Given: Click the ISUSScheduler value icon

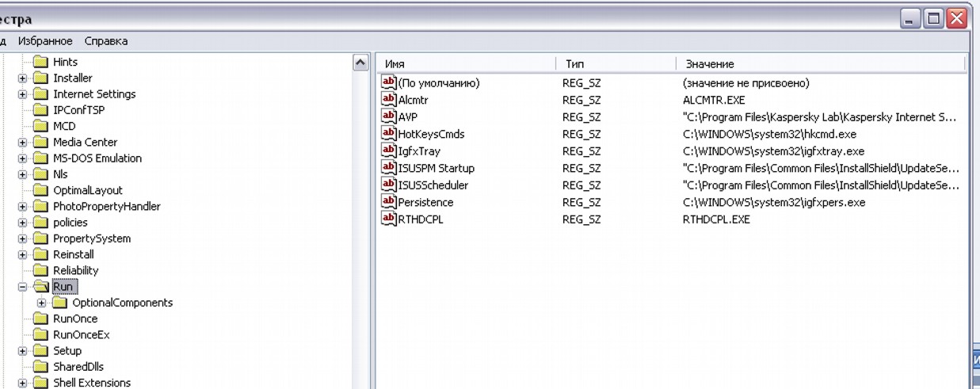Looking at the screenshot, I should (388, 185).
